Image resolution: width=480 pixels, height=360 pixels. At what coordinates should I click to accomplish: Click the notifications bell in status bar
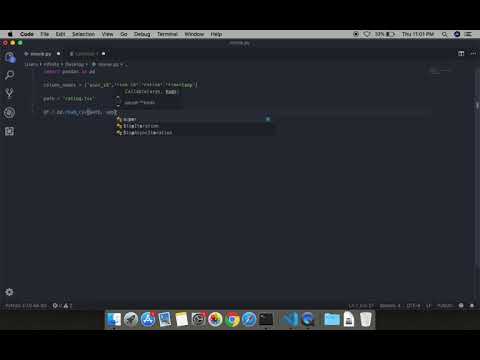472,305
